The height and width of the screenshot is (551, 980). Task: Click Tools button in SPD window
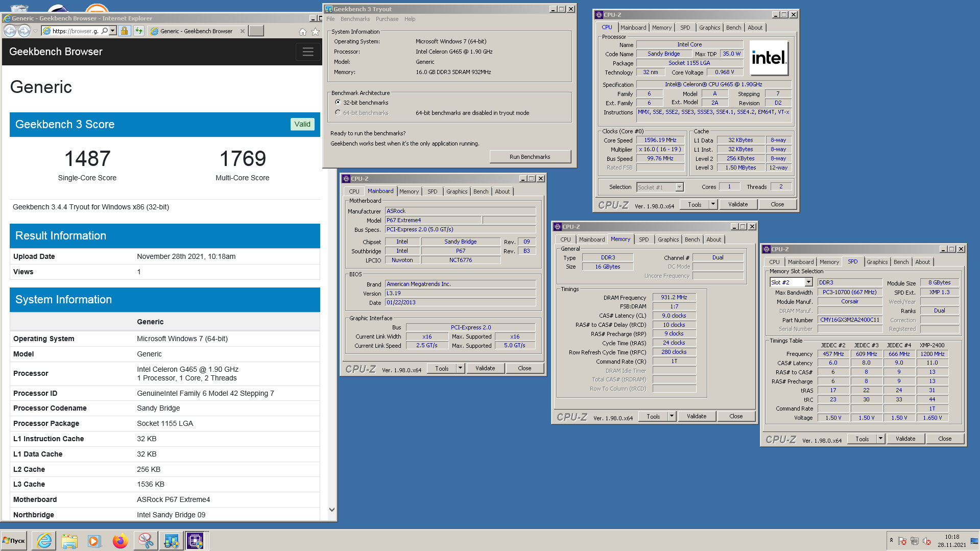click(x=862, y=439)
